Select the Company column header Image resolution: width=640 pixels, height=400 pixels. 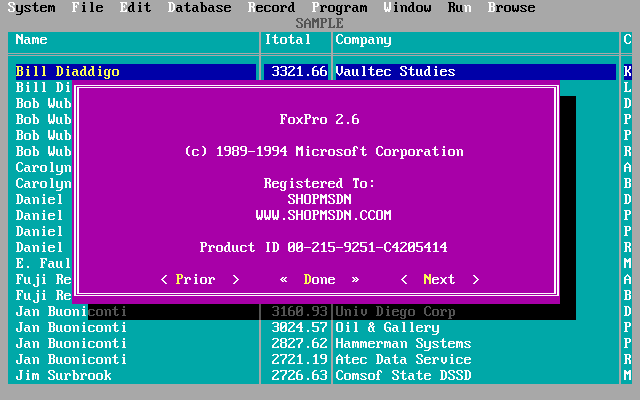coord(363,40)
